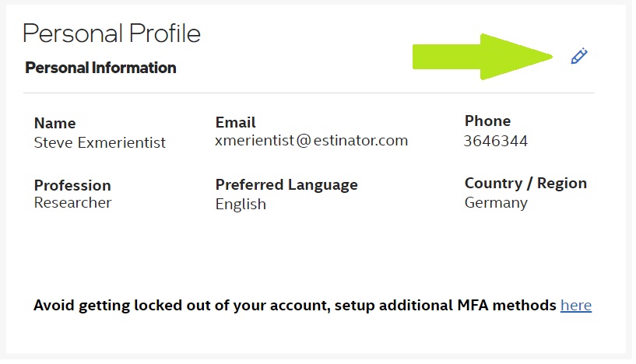Click the first name Steve
Viewport: 636px width, 364px height.
tap(51, 143)
